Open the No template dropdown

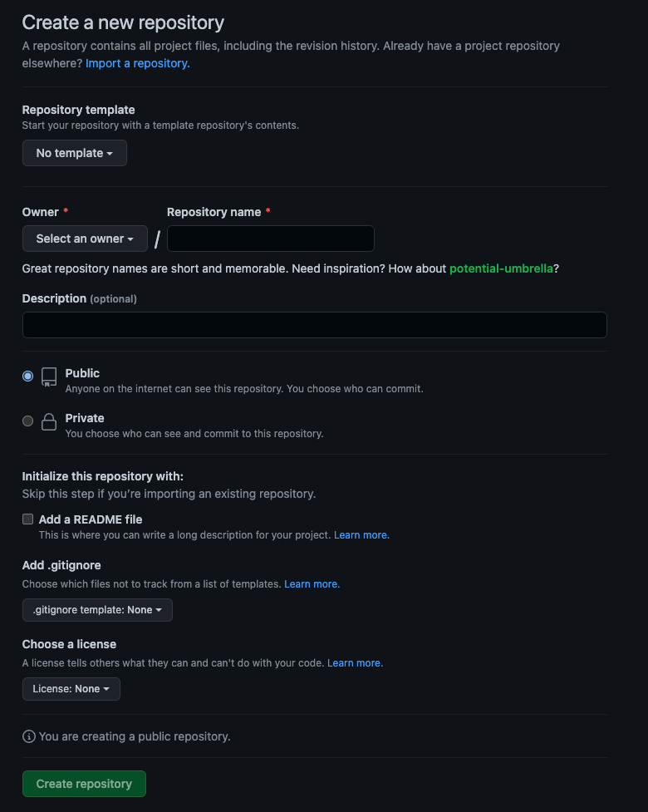75,153
